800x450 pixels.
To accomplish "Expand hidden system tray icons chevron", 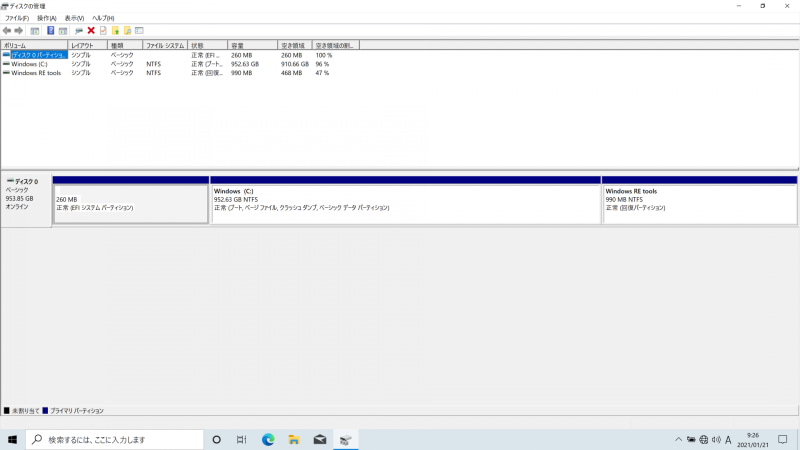I will click(x=678, y=439).
